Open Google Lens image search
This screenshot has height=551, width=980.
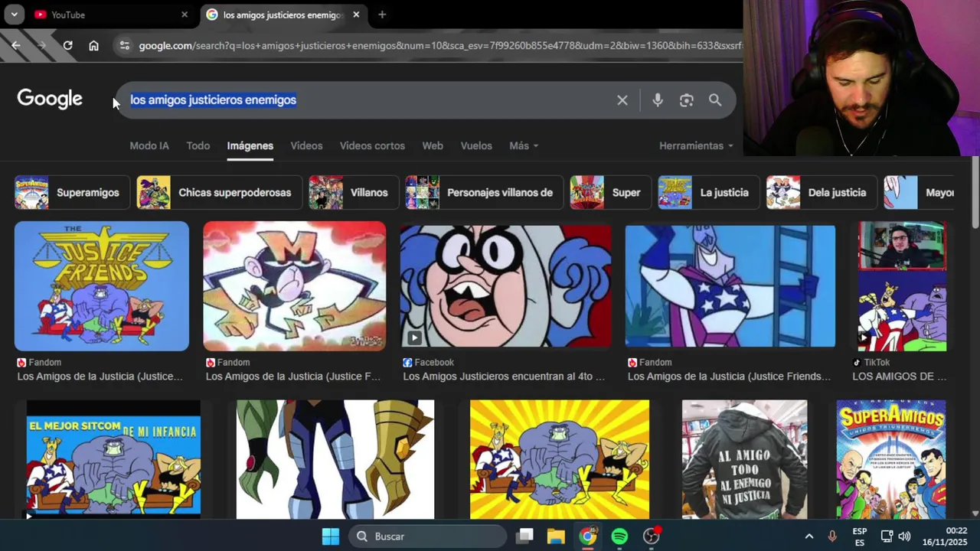(686, 100)
